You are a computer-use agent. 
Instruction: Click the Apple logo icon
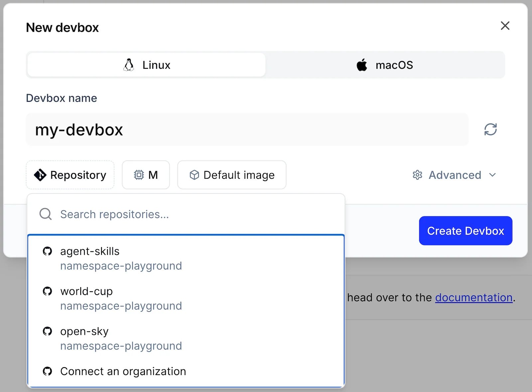tap(362, 65)
